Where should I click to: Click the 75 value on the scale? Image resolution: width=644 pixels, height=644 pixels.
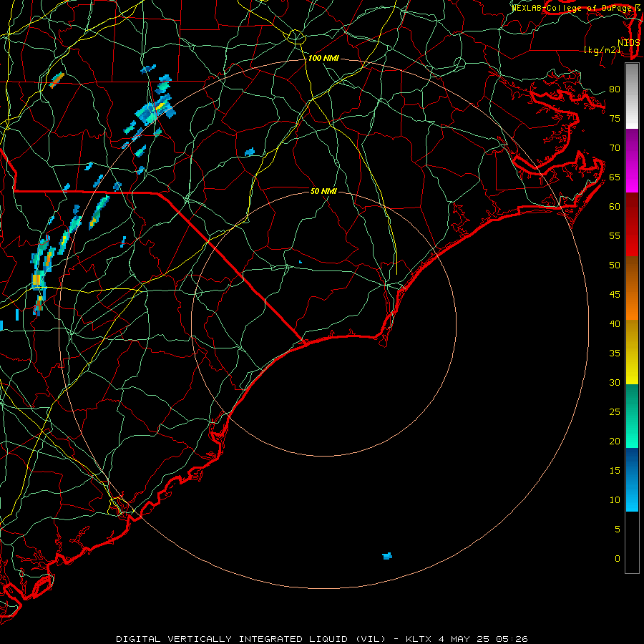coord(615,118)
